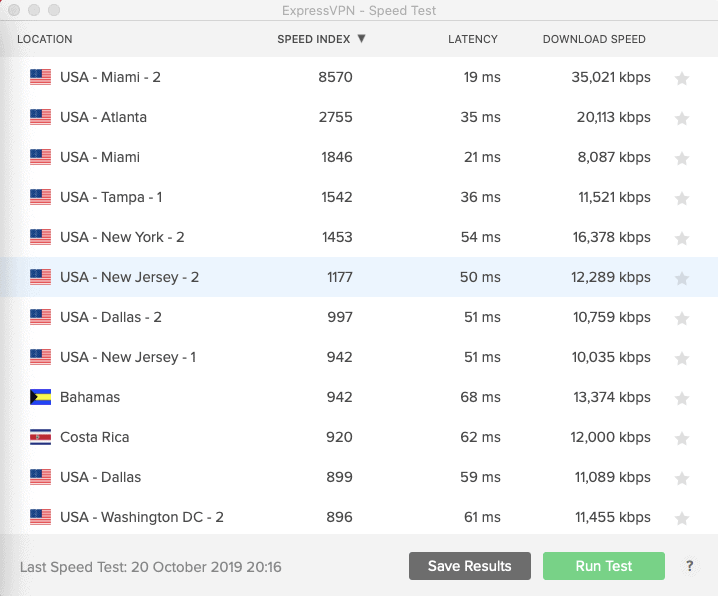Click the 2755 speed index value
The height and width of the screenshot is (596, 718).
(x=336, y=117)
